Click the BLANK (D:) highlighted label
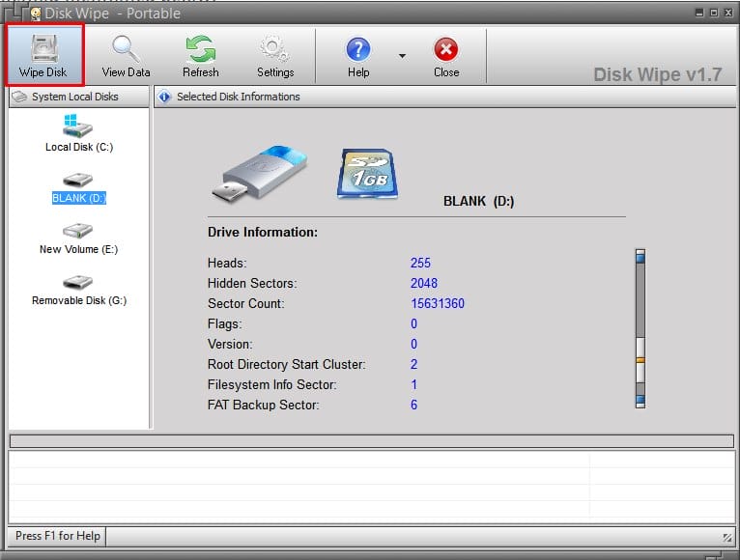The image size is (740, 560). 79,198
